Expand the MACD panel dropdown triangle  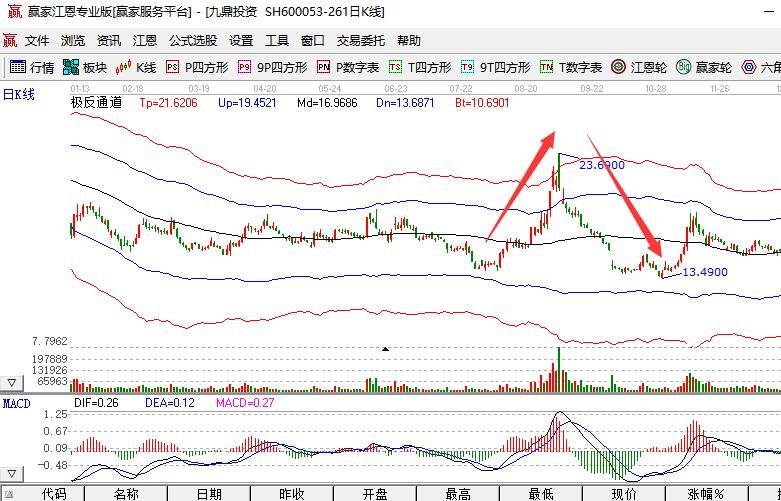click(11, 473)
